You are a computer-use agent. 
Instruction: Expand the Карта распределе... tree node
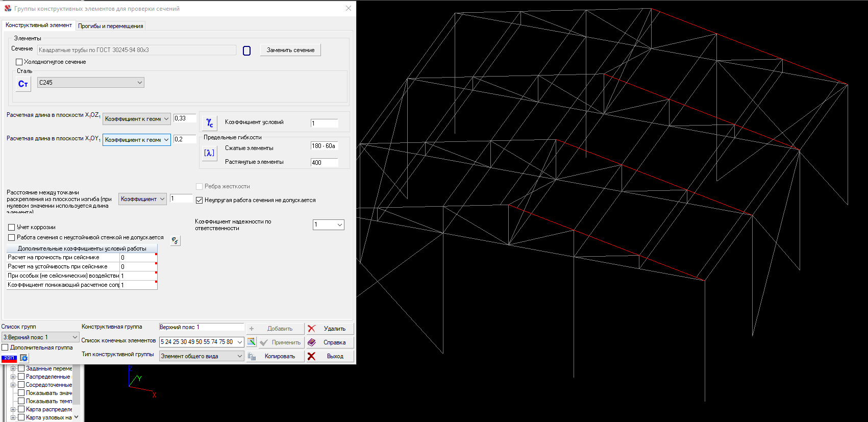[x=13, y=409]
